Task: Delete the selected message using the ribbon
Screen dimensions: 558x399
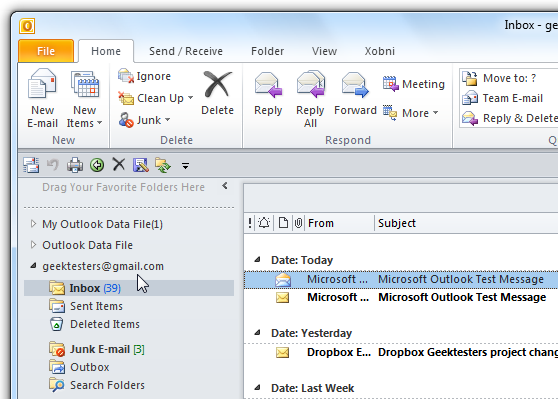Action: click(217, 93)
